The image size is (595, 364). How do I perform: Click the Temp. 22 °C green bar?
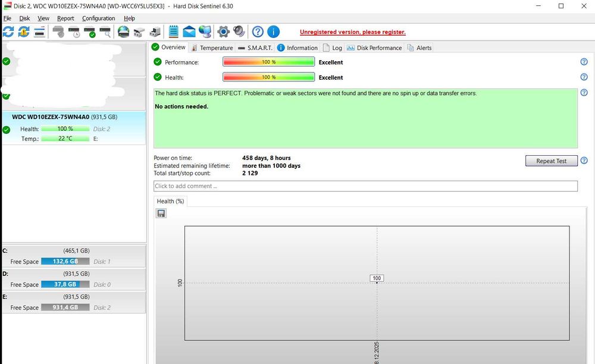(x=65, y=139)
